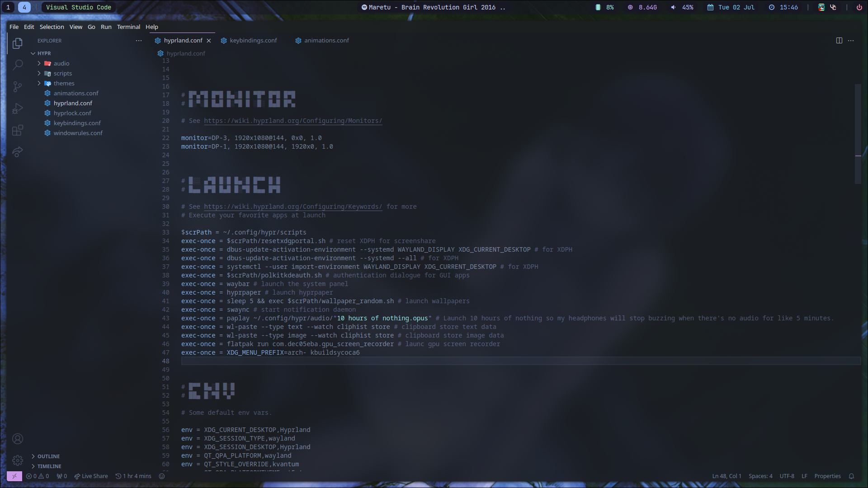Image resolution: width=868 pixels, height=488 pixels.
Task: Switch to keybindings.conf tab
Action: point(253,41)
